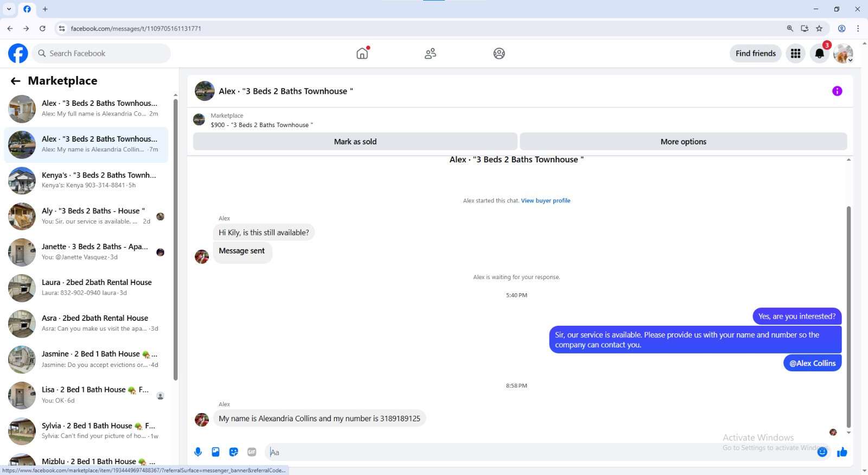The height and width of the screenshot is (475, 868).
Task: Open Sylvia 2 Bed 1 Bath chat
Action: click(x=86, y=431)
